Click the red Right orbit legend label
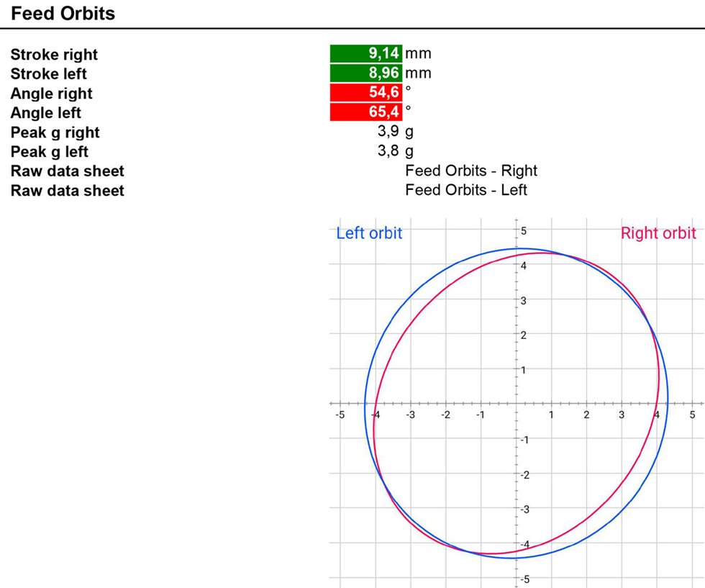705x588 pixels. [658, 233]
